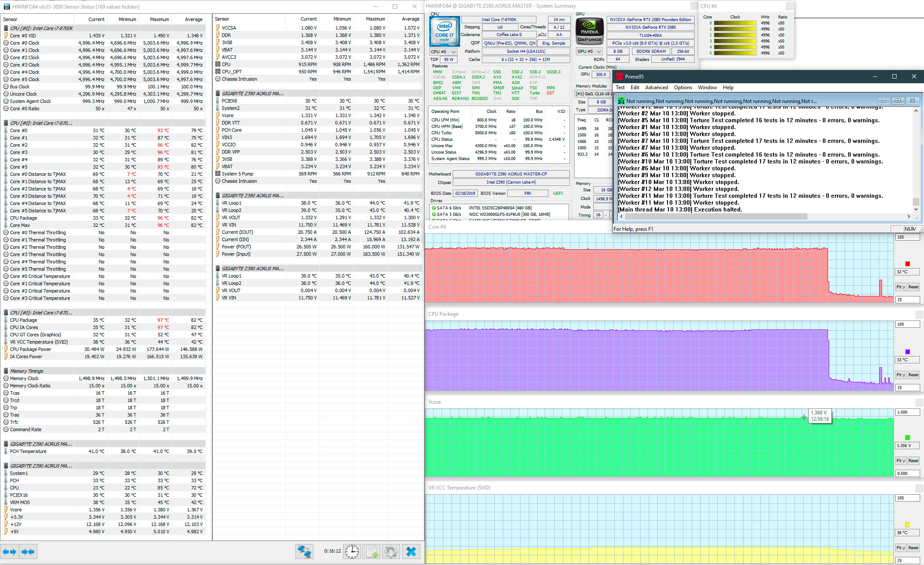Viewport: 924px width, 565px height.
Task: Click the red Core #4 graph color square
Action: tap(907, 263)
